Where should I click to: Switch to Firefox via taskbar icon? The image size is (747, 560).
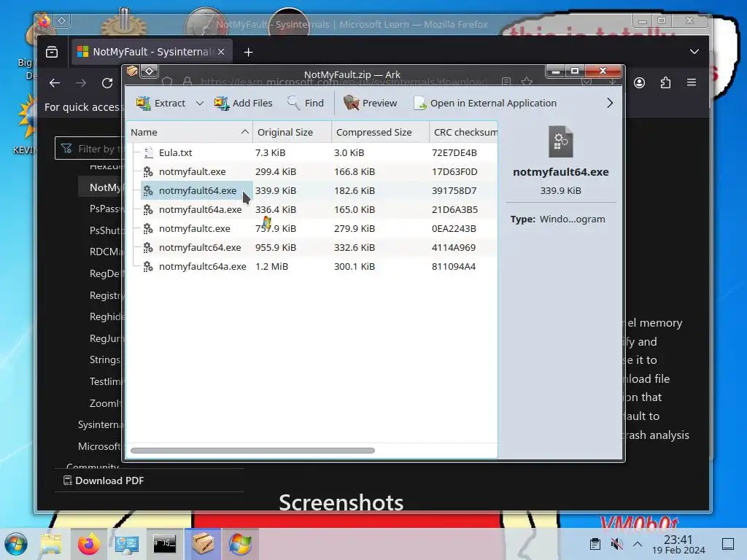click(88, 544)
